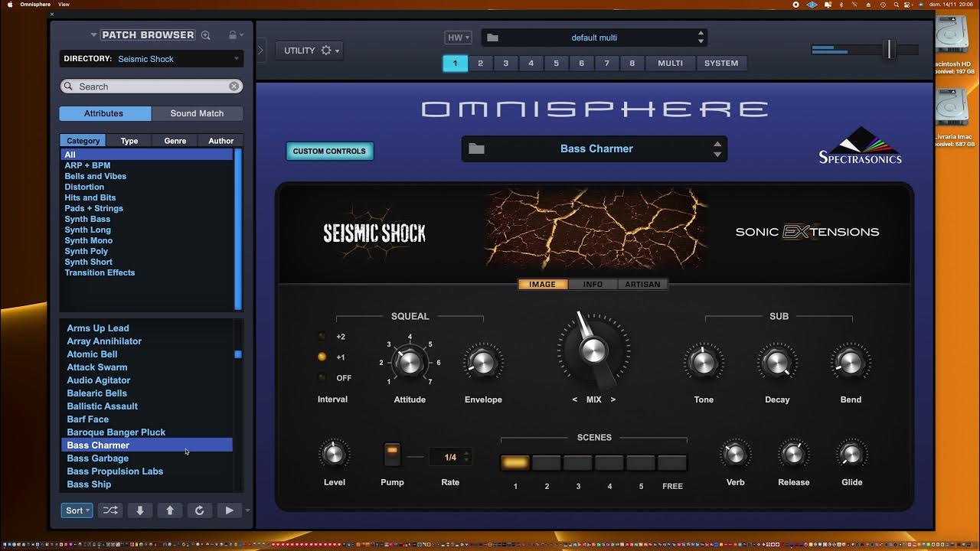Screen dimensions: 980x551
Task: Click the large MIX knob
Action: tap(593, 350)
